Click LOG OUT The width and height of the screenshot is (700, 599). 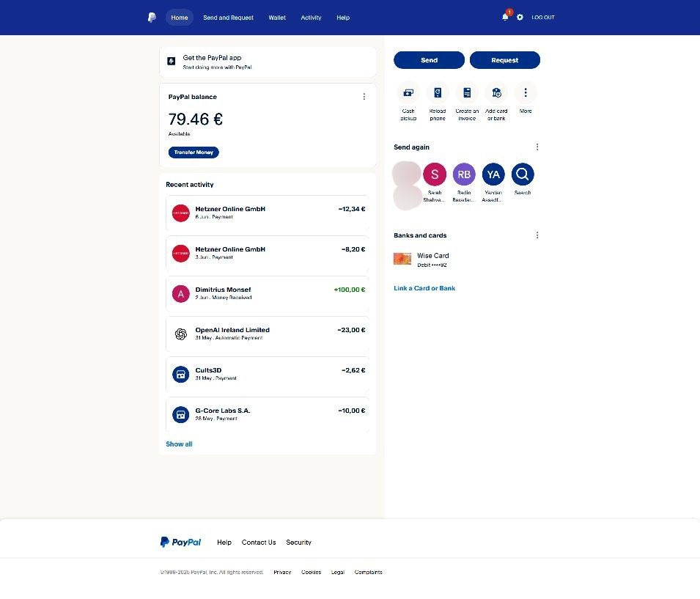[x=543, y=18]
